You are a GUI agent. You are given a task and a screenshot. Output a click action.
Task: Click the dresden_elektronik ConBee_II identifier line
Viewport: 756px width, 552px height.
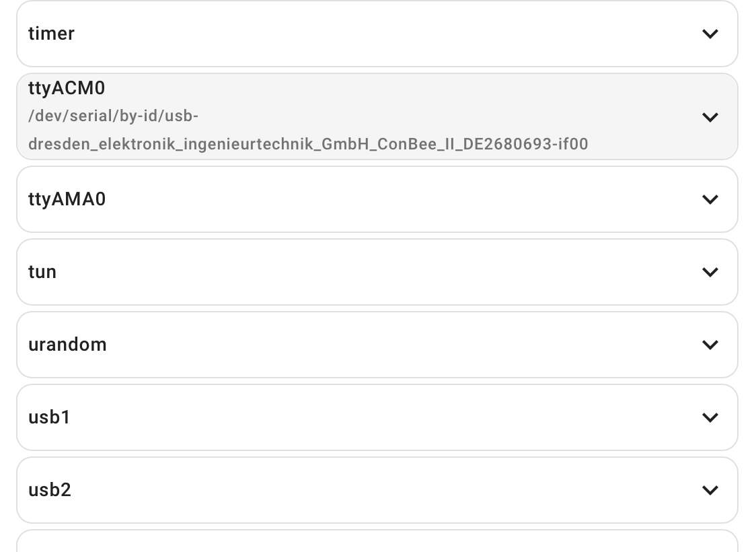[x=308, y=144]
